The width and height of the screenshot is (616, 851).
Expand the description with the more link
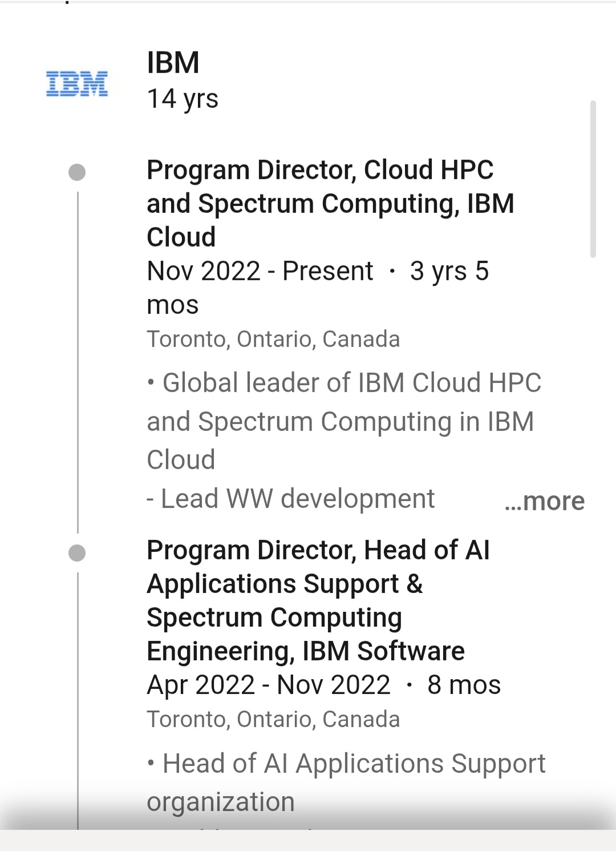[x=545, y=501]
